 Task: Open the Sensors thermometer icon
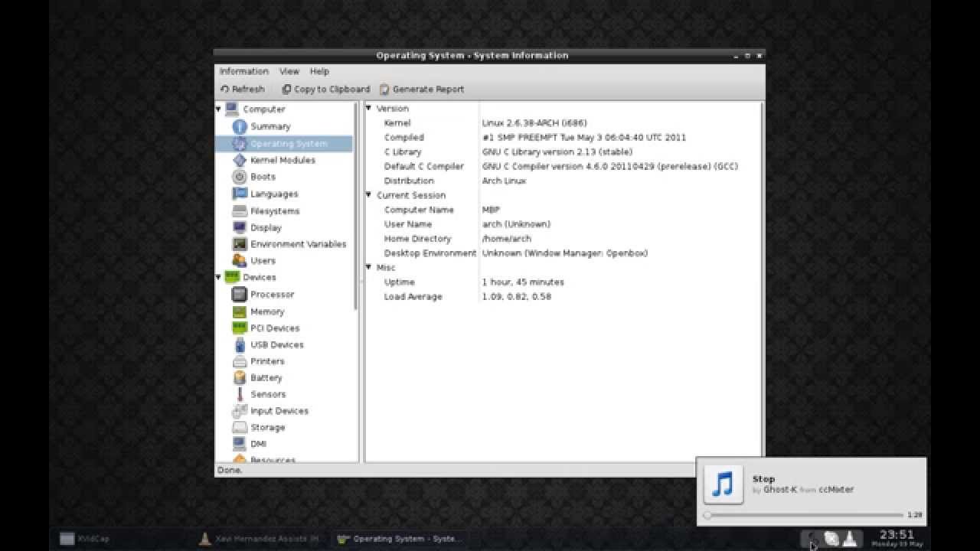[240, 394]
